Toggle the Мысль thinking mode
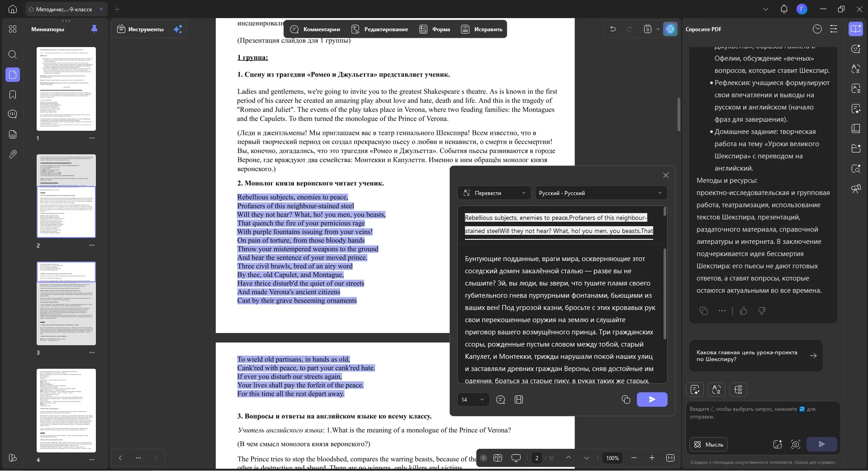The width and height of the screenshot is (868, 471). click(x=709, y=444)
